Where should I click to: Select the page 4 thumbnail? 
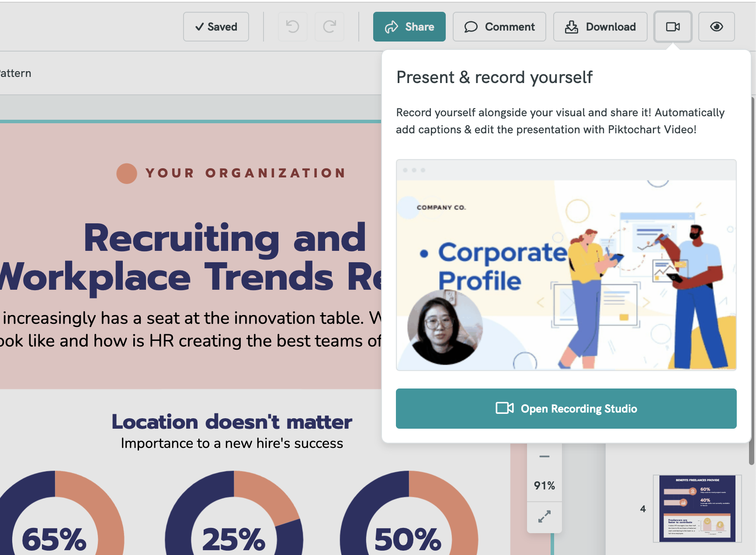(697, 509)
